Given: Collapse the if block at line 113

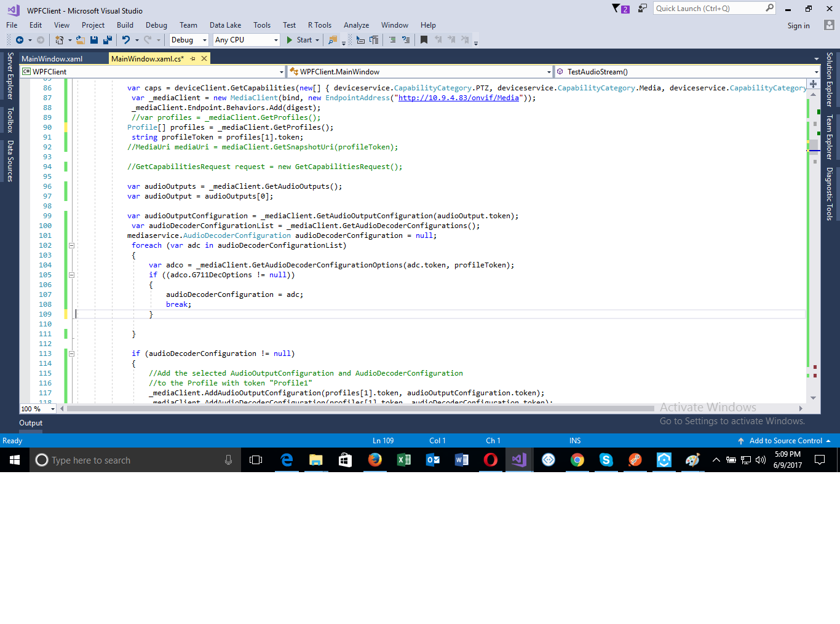Looking at the screenshot, I should [x=71, y=353].
